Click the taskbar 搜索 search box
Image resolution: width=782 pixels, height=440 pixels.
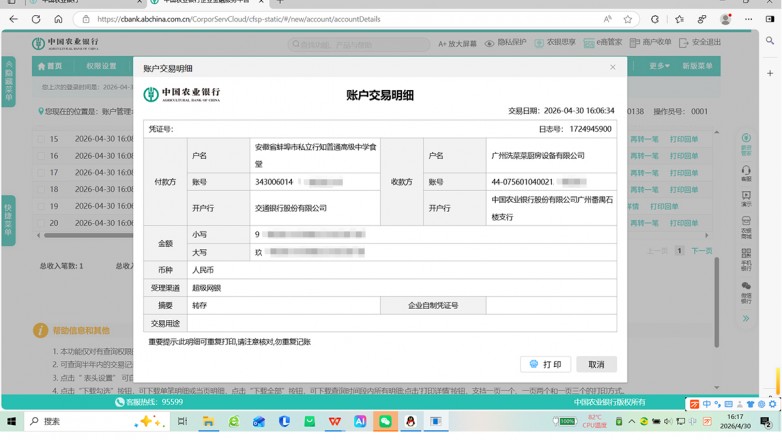pyautogui.click(x=95, y=422)
